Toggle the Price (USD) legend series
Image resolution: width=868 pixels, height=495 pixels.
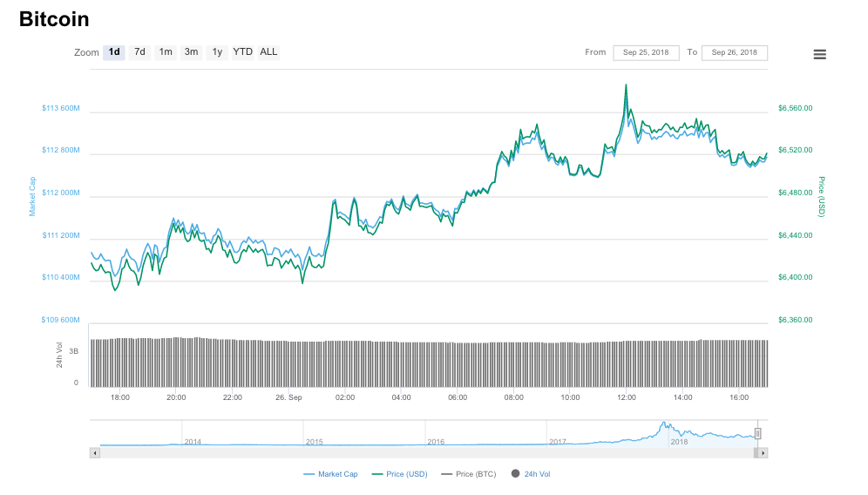coord(400,474)
